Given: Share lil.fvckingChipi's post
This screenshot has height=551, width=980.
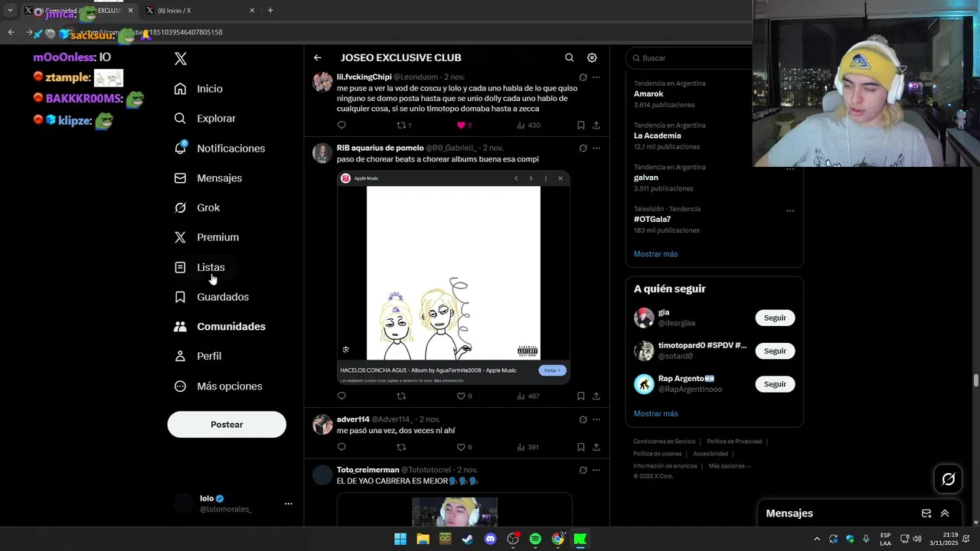Looking at the screenshot, I should click(596, 125).
